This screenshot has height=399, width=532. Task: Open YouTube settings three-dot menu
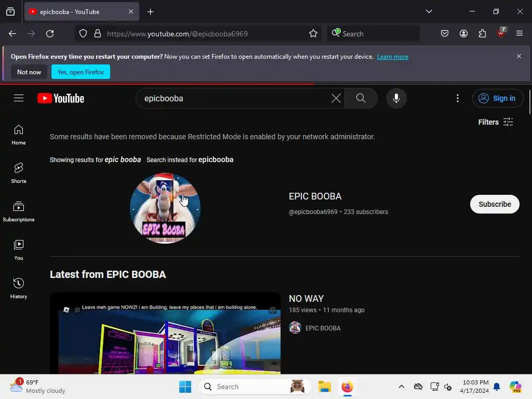tap(458, 98)
